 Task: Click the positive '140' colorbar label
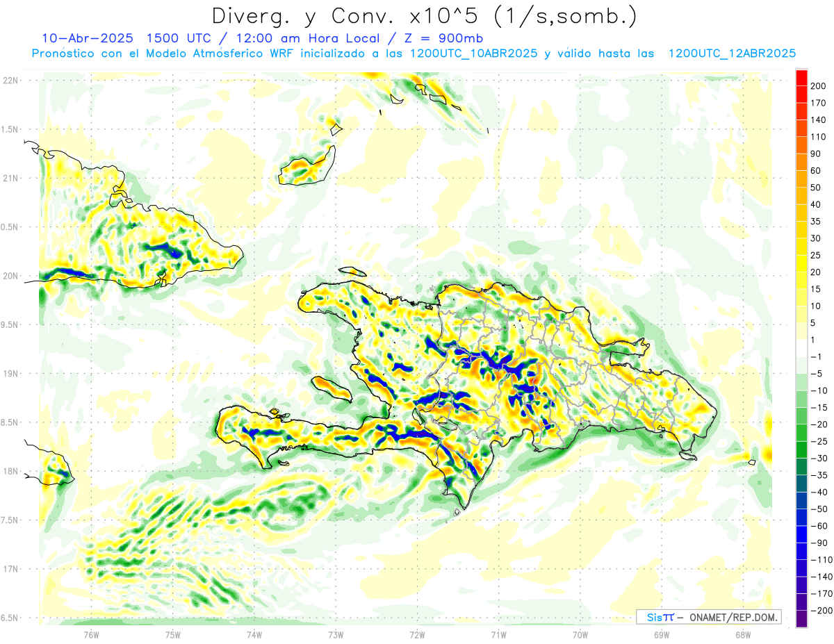(818, 120)
